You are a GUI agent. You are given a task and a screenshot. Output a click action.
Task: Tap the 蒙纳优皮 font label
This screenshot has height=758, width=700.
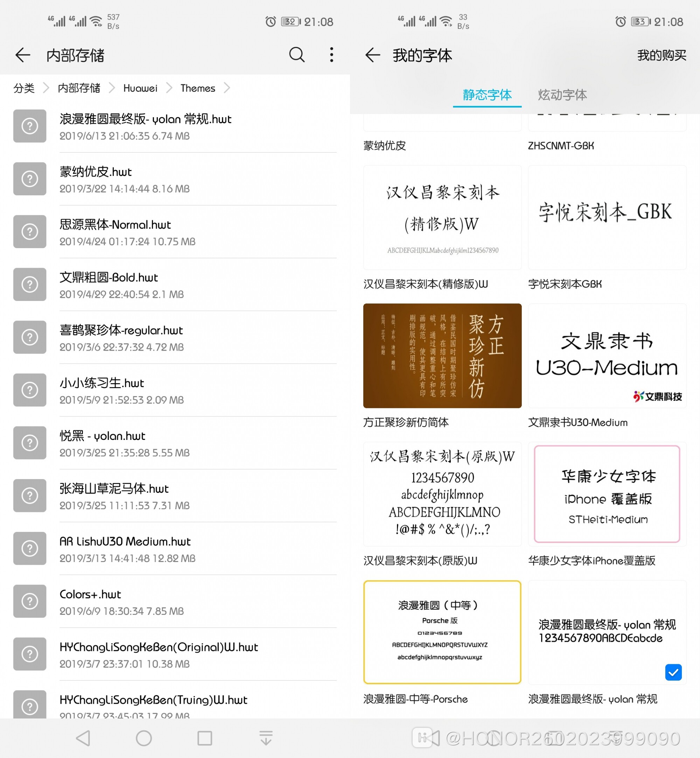(x=384, y=146)
